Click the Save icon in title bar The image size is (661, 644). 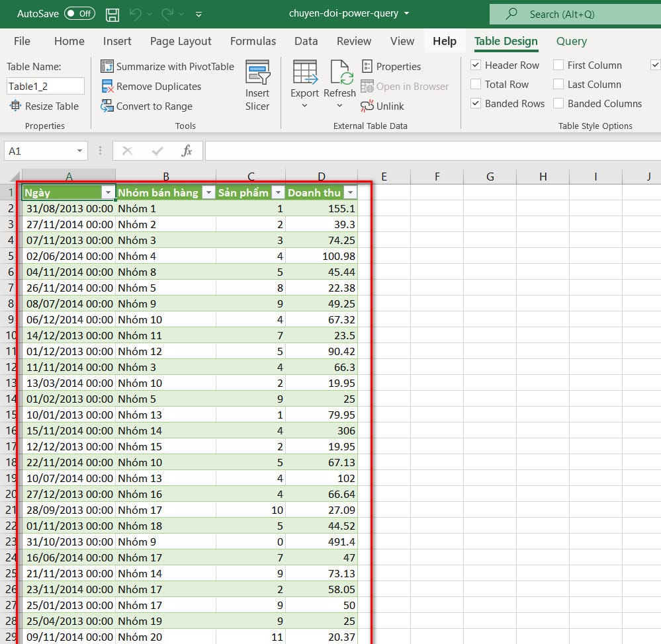click(112, 14)
